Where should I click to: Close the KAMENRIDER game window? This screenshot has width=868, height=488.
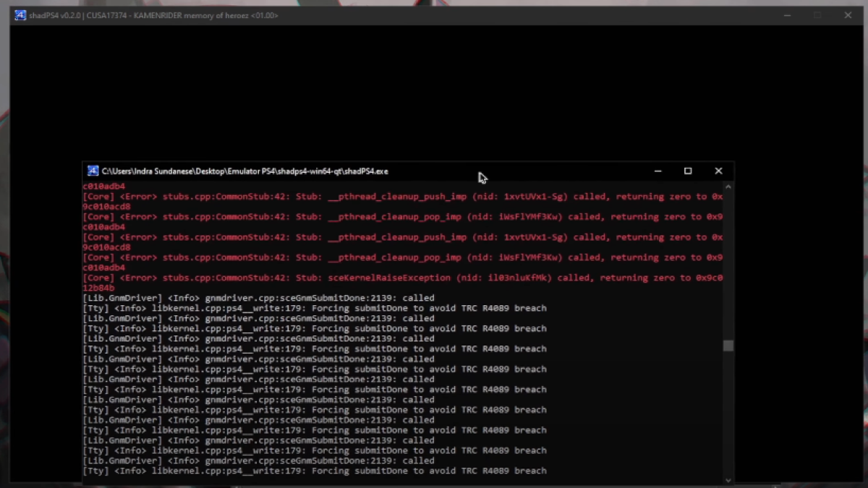848,15
